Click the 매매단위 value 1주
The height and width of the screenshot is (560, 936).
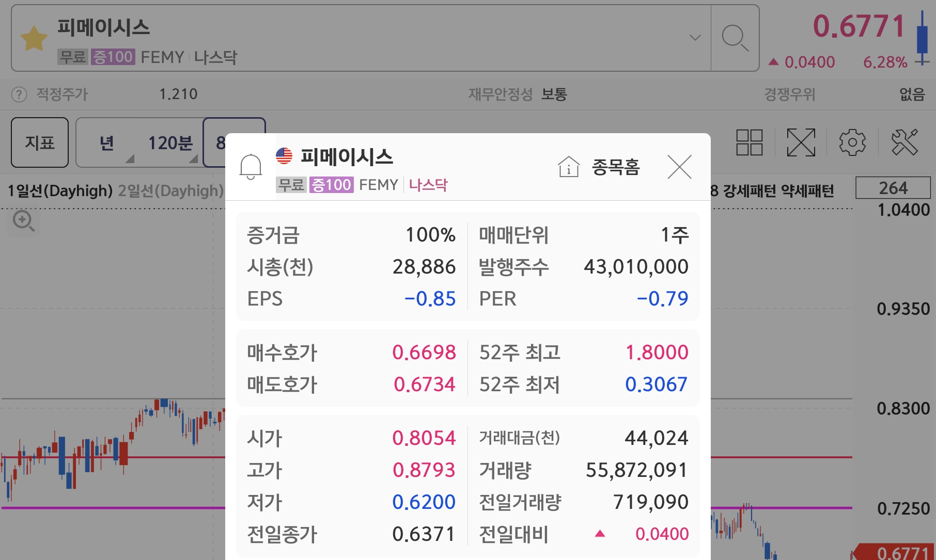pos(675,235)
